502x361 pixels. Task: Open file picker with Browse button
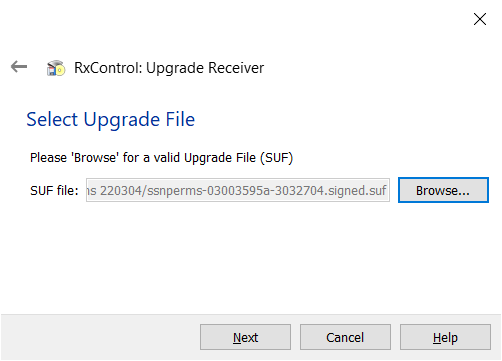(x=443, y=190)
